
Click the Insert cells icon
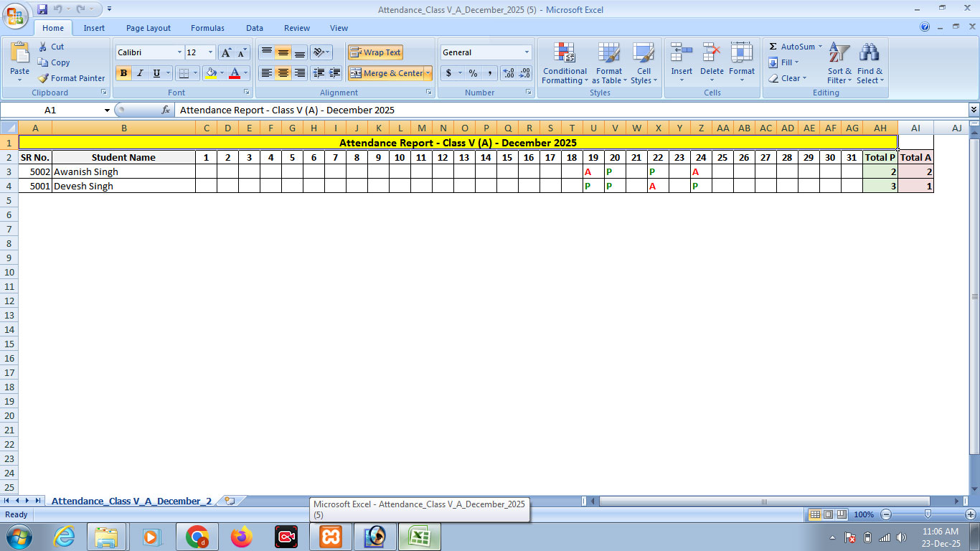pyautogui.click(x=681, y=54)
